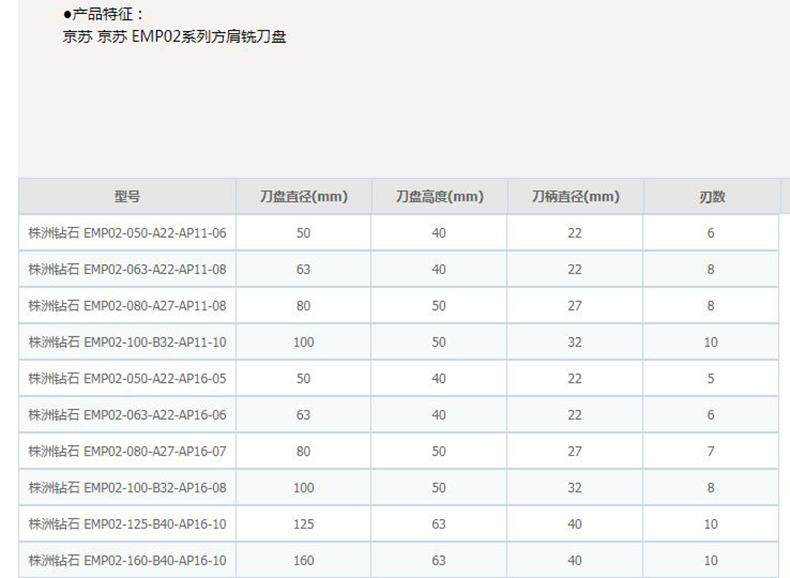Image resolution: width=790 pixels, height=578 pixels.
Task: Click height 50 in EMP02-080-A27-AP16-07 row
Action: [x=439, y=451]
